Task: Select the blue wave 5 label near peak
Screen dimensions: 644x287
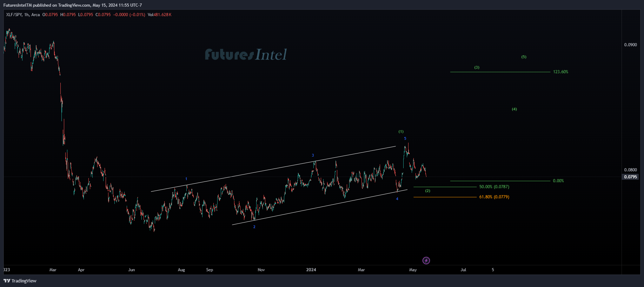Action: coord(405,139)
